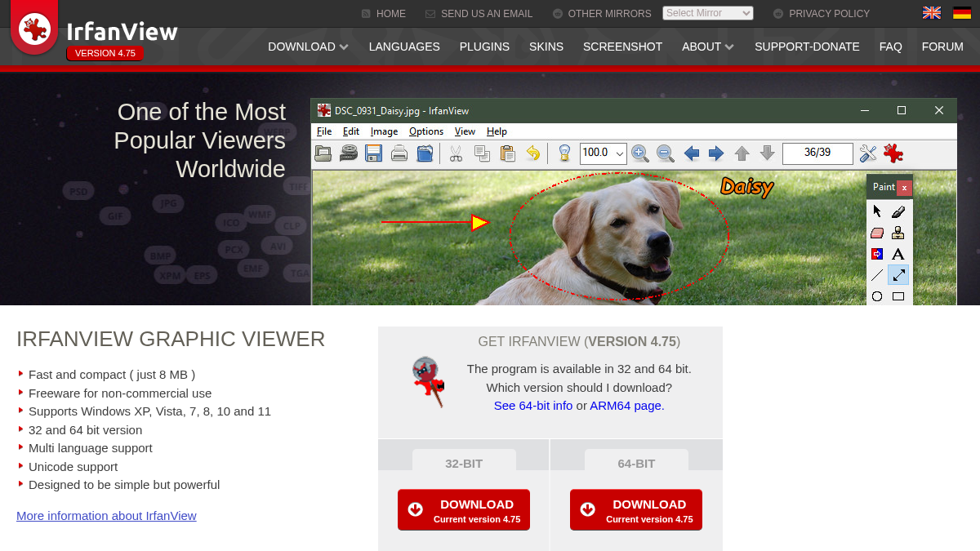The image size is (980, 551).
Task: Open the 100.0 zoom dropdown in the toolbar
Action: (x=604, y=153)
